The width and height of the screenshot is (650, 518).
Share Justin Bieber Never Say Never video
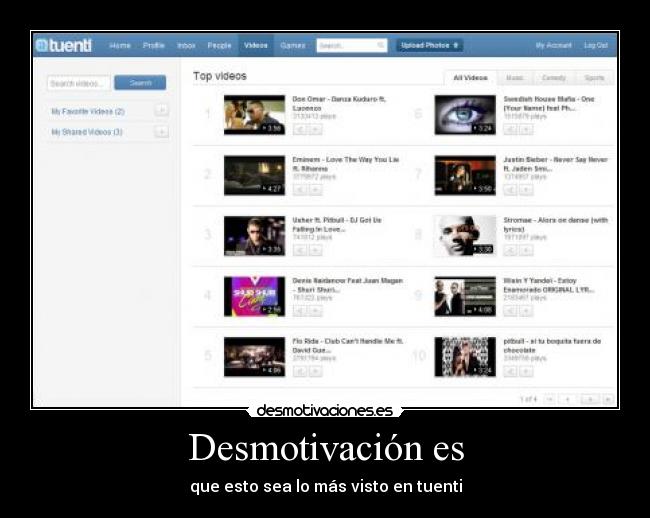tap(510, 190)
